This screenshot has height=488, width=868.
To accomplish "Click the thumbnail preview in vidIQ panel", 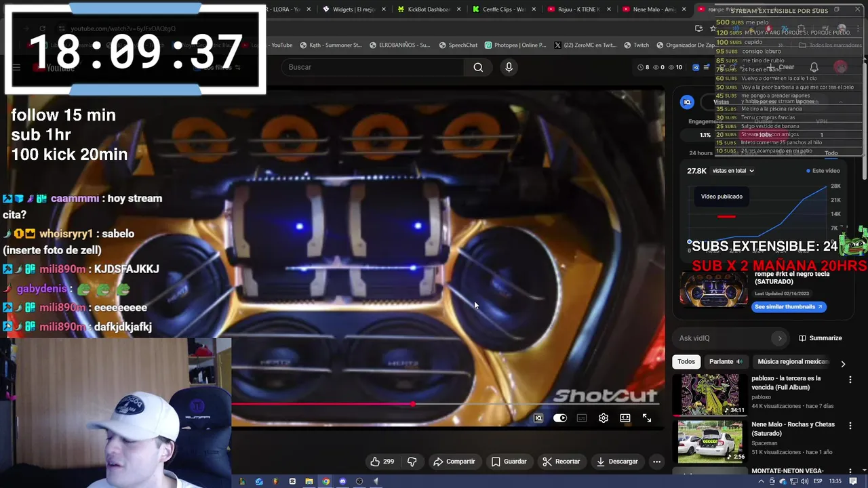I will pos(713,289).
